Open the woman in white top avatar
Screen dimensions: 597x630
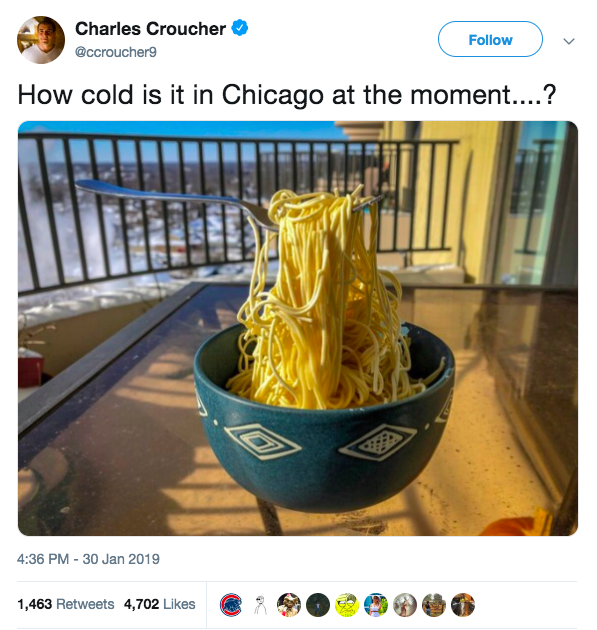click(x=376, y=605)
